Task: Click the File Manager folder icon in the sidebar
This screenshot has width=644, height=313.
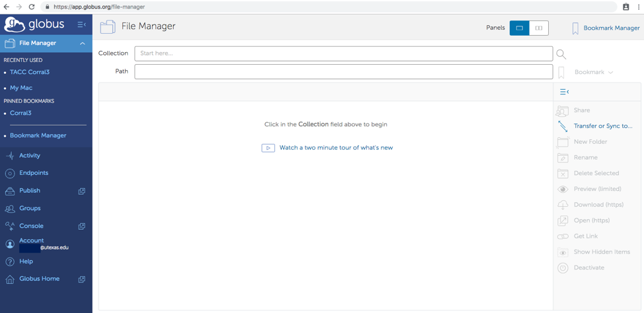Action: click(x=10, y=43)
